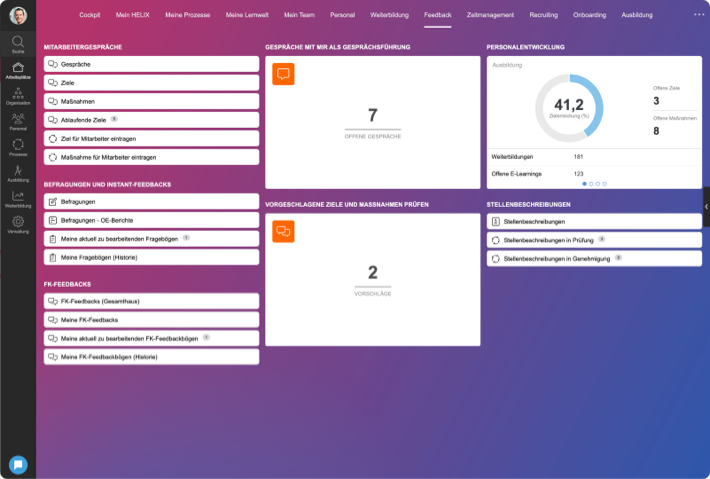This screenshot has height=479, width=710.
Task: Switch to the Meine Prozesse tab
Action: [187, 15]
